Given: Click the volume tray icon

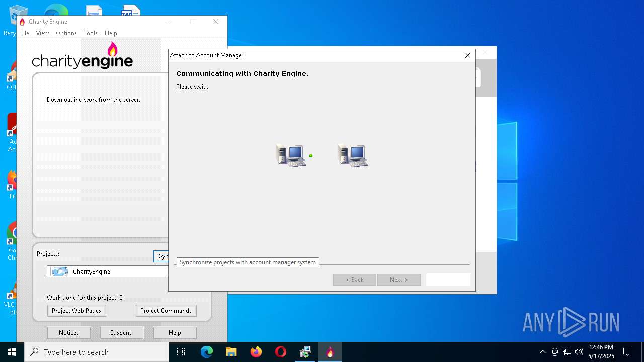Looking at the screenshot, I should (x=579, y=352).
